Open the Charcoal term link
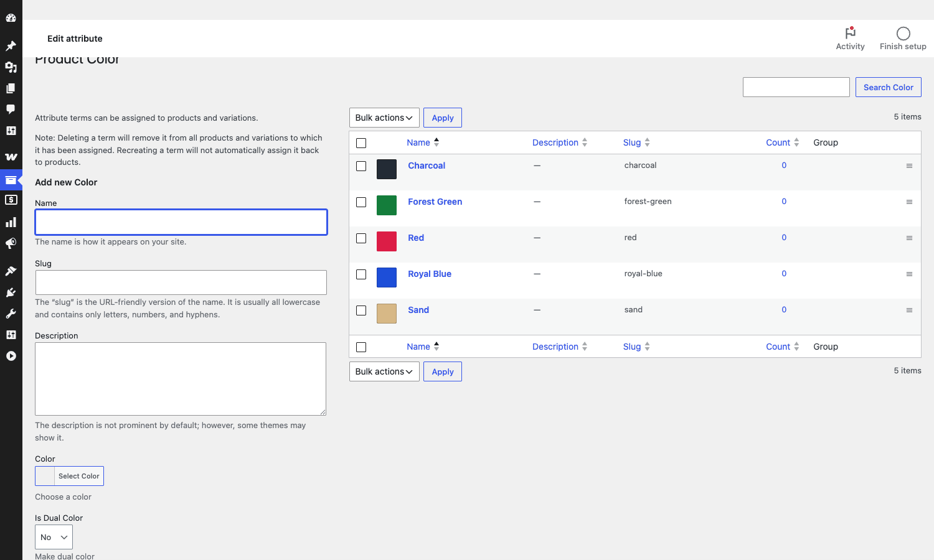 (427, 166)
